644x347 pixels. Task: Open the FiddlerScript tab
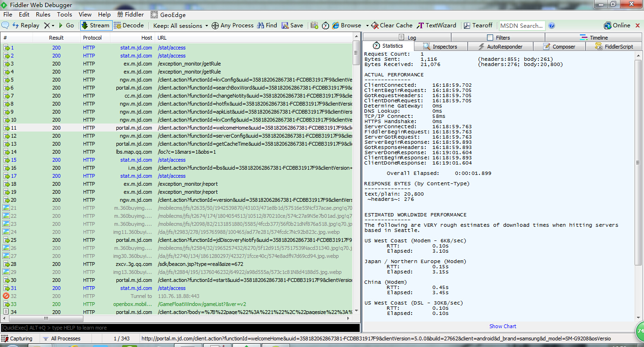tap(614, 46)
